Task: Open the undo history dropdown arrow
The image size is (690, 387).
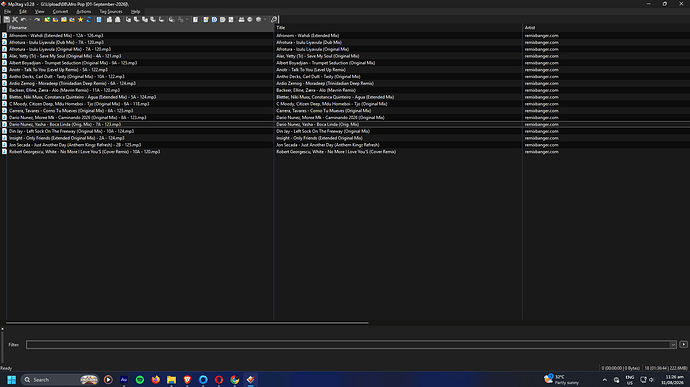Action: pyautogui.click(x=30, y=19)
